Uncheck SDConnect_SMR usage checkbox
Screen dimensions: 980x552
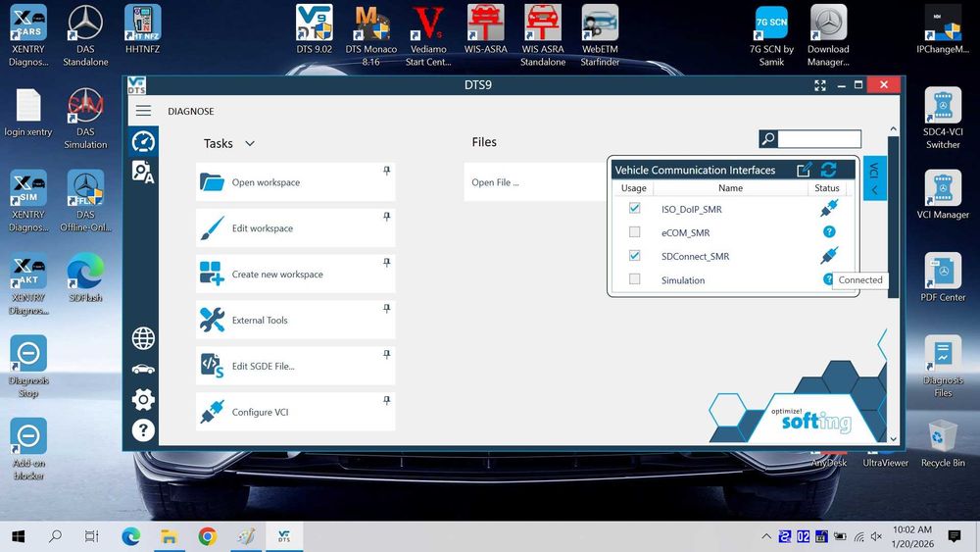click(634, 256)
